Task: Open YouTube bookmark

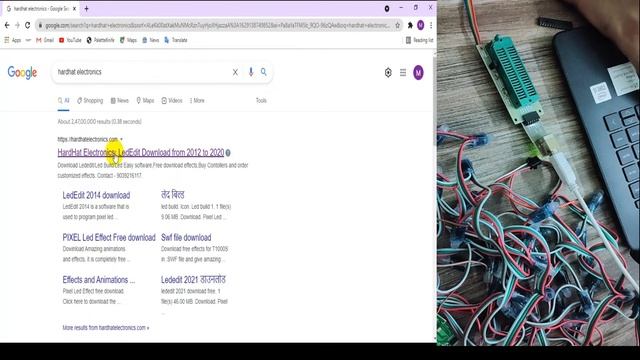Action: click(70, 40)
